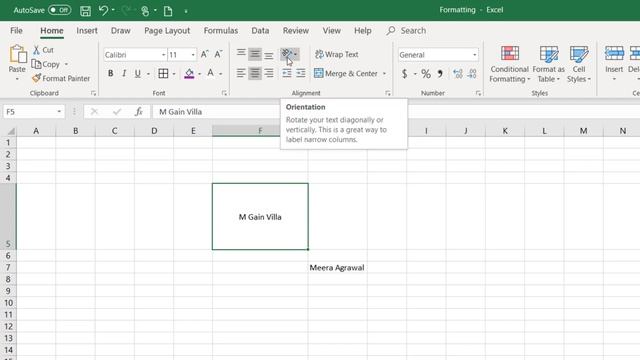Expand the Merge & Center dropdown arrow
The height and width of the screenshot is (360, 640).
point(384,73)
